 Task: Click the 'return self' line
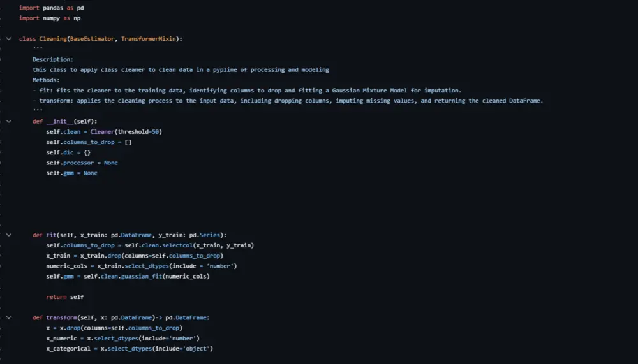coord(65,297)
